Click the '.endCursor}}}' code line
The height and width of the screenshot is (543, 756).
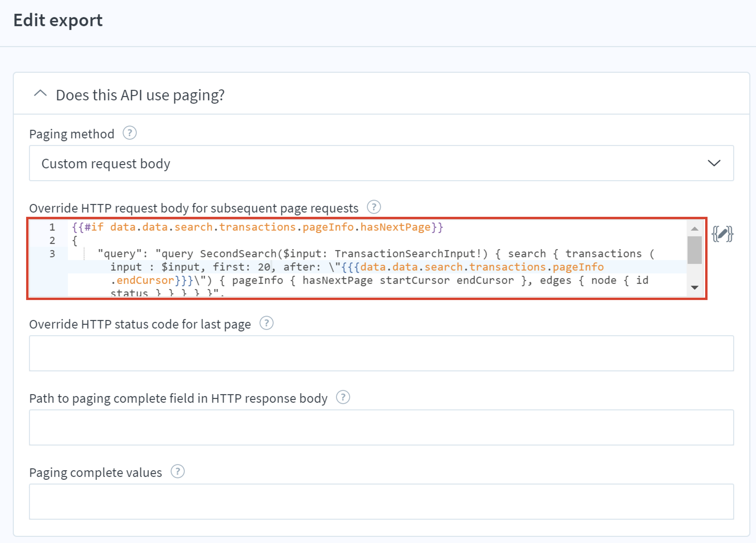coord(379,281)
